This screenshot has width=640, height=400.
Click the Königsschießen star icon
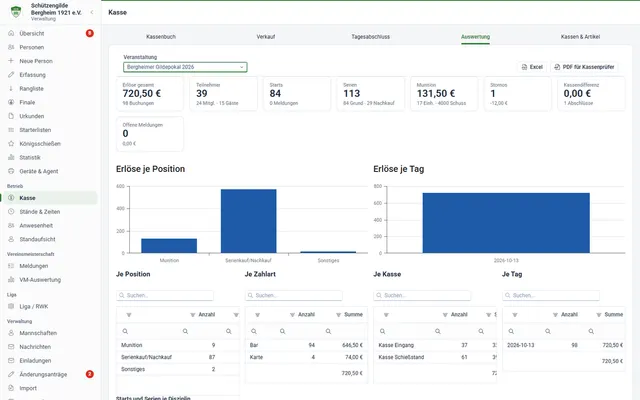click(x=11, y=144)
